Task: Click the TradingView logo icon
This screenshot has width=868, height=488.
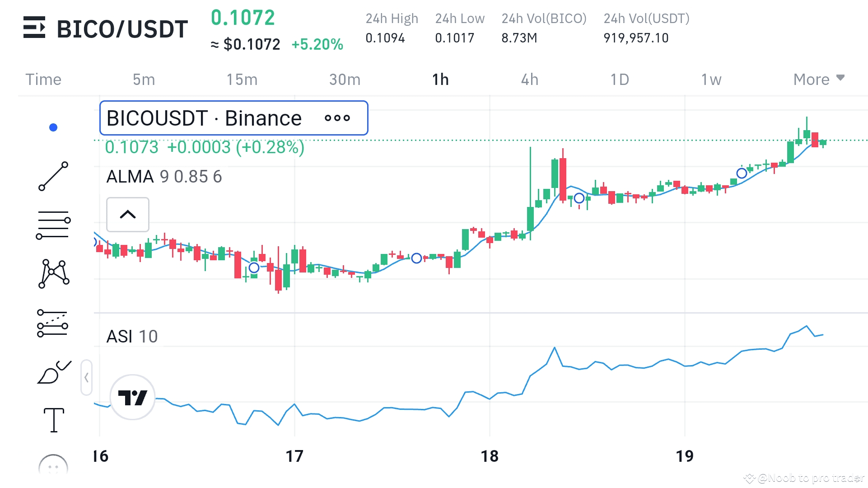Action: 132,398
